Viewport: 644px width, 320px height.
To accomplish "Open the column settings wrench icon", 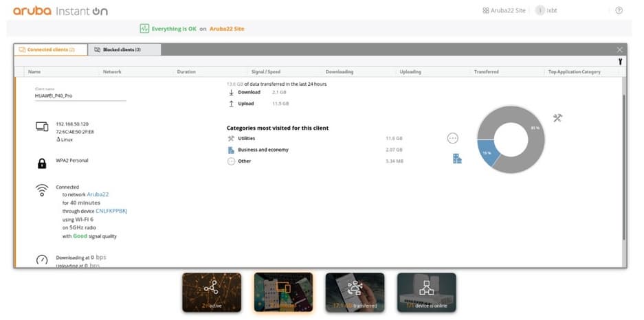I will (620, 62).
